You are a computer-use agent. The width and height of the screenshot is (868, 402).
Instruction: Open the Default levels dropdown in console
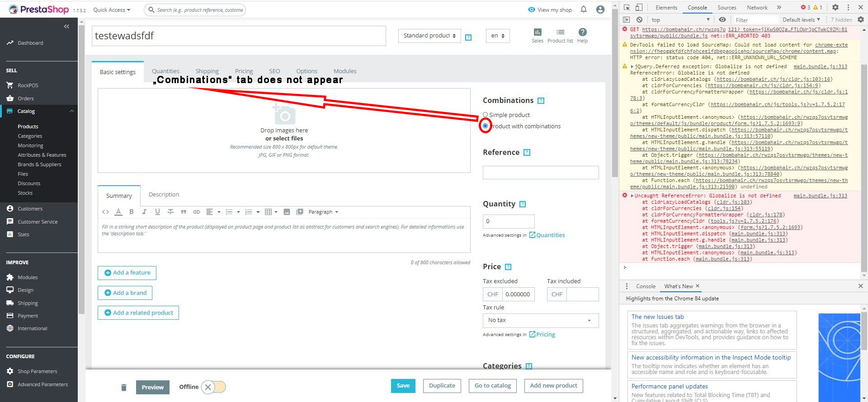(801, 19)
